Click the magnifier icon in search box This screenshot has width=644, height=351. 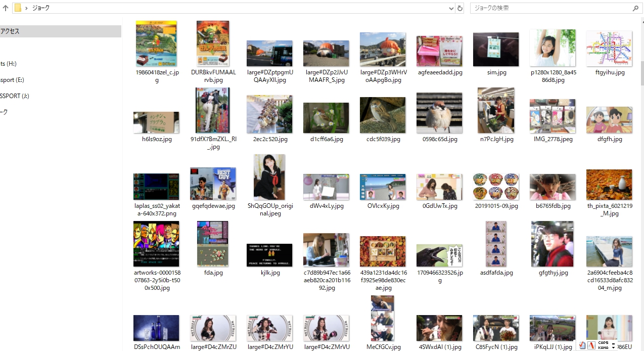tap(635, 8)
